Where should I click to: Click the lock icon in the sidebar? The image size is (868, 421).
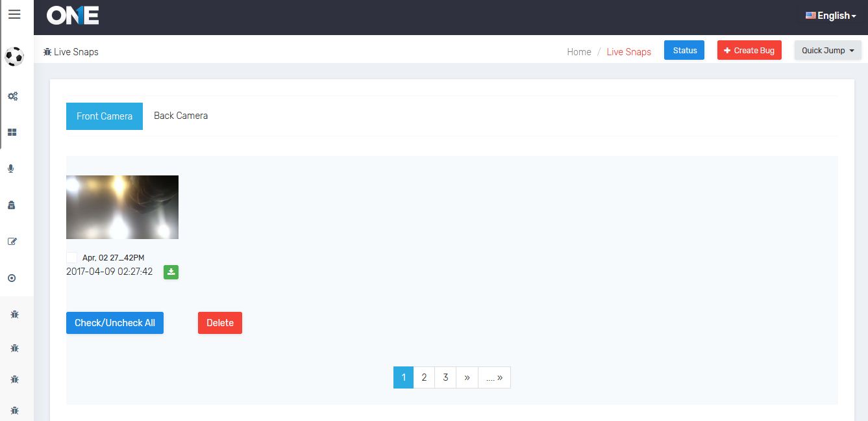coord(11,205)
